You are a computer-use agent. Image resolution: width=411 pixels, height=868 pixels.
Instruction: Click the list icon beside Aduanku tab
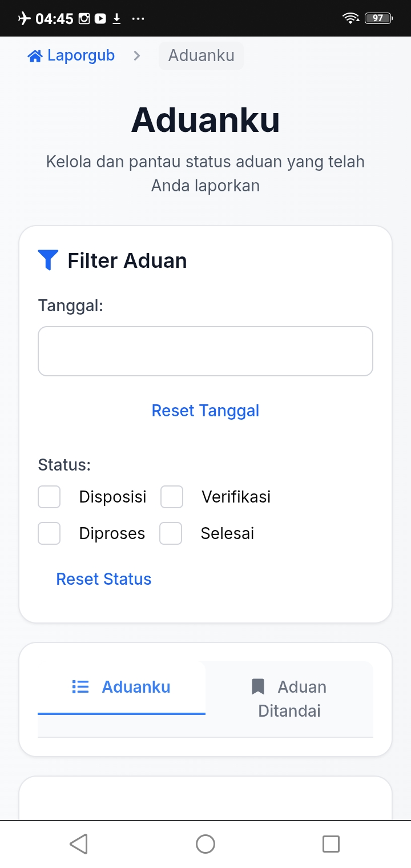click(x=80, y=686)
